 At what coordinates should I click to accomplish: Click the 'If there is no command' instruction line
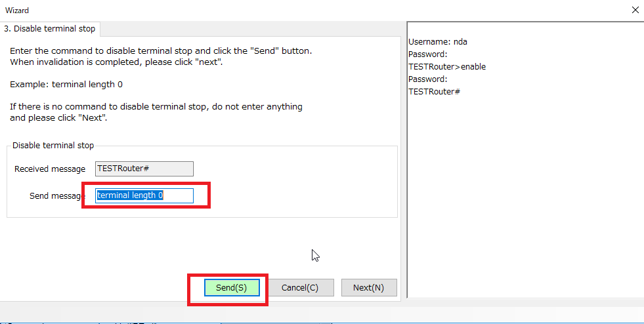click(156, 107)
